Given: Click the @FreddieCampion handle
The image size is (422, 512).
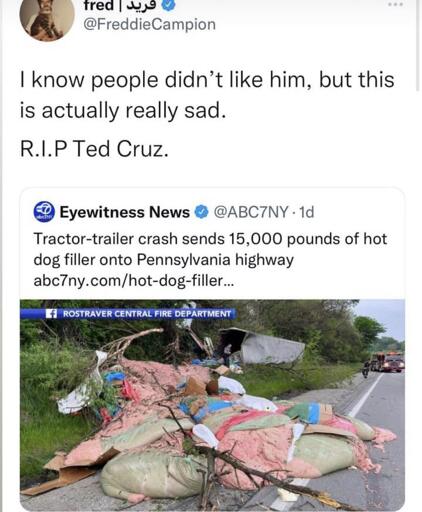Looking at the screenshot, I should tap(149, 25).
